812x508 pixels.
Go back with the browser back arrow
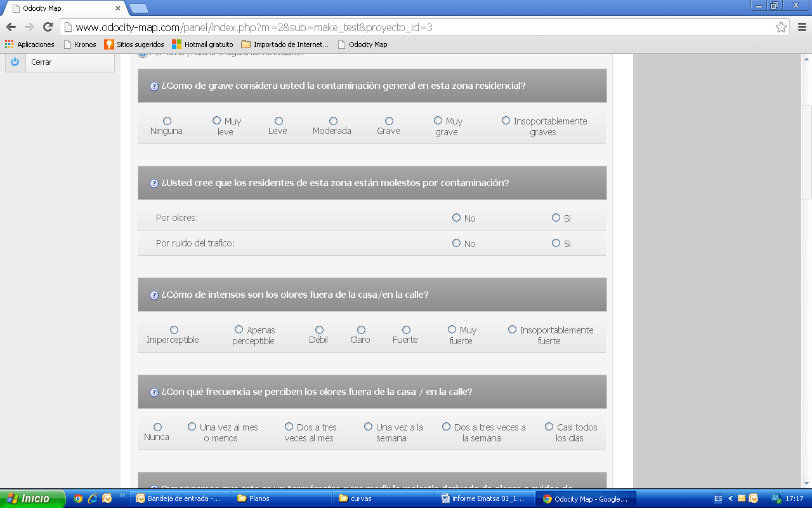[x=11, y=27]
